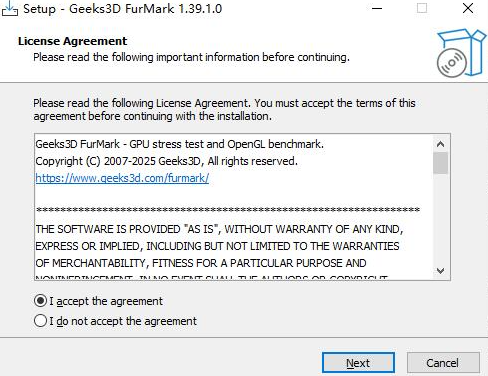Minimize the FurMark Setup window
This screenshot has width=488, height=376.
coord(377,8)
